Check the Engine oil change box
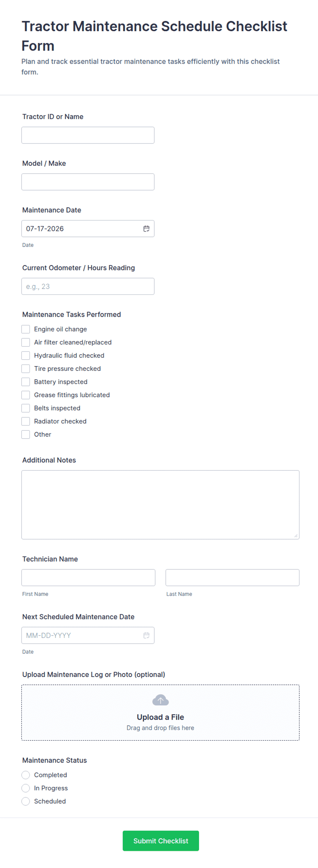Image resolution: width=318 pixels, height=868 pixels. (x=26, y=329)
